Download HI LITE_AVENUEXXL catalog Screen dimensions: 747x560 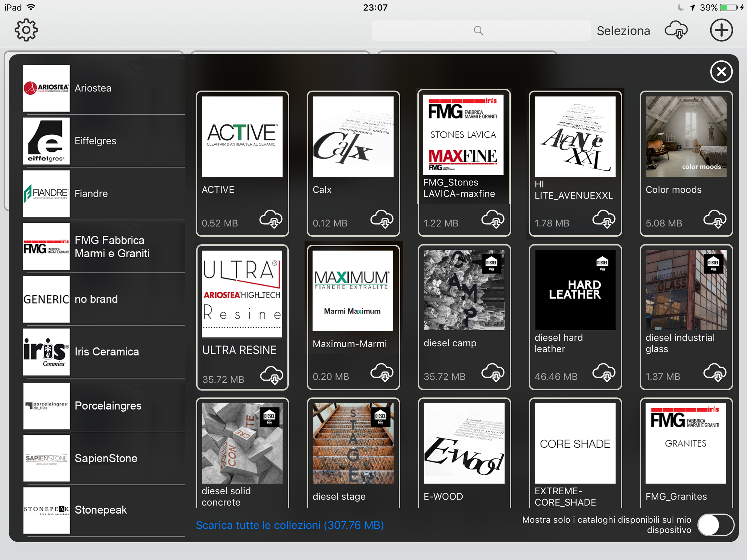(x=604, y=219)
